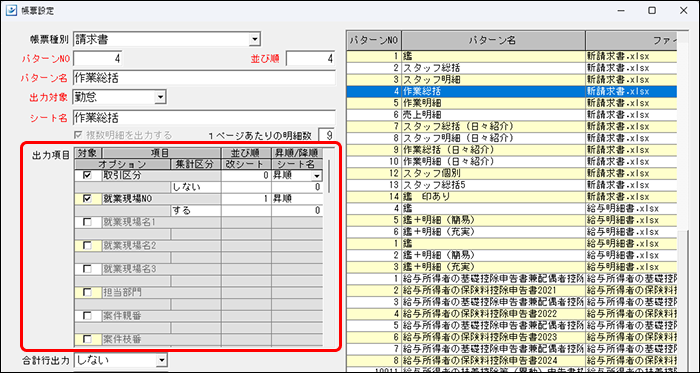Select 給与所得者の保険料控除申告書2023 row

pyautogui.click(x=512, y=336)
